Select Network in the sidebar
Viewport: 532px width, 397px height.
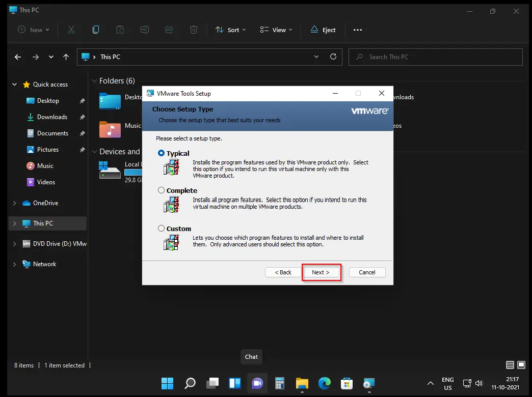[44, 264]
